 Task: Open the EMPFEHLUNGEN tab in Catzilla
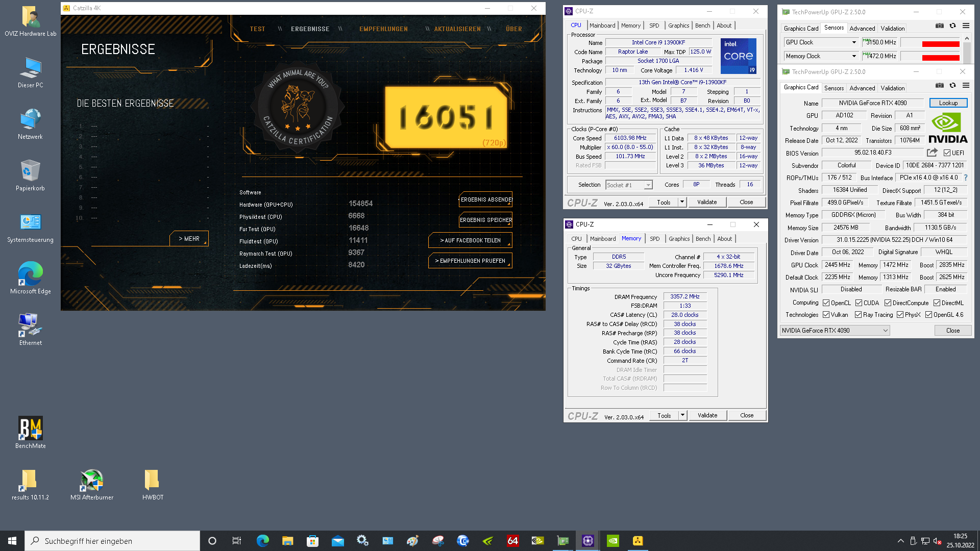coord(383,29)
